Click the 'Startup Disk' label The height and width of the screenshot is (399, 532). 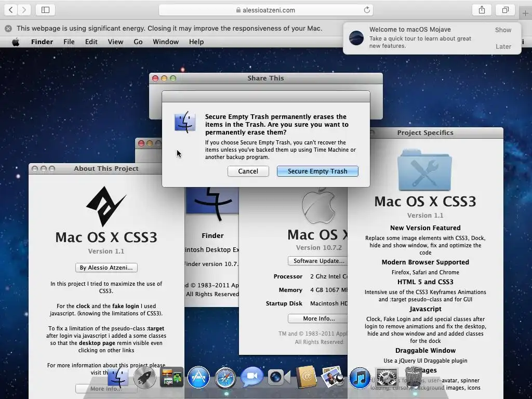click(284, 303)
